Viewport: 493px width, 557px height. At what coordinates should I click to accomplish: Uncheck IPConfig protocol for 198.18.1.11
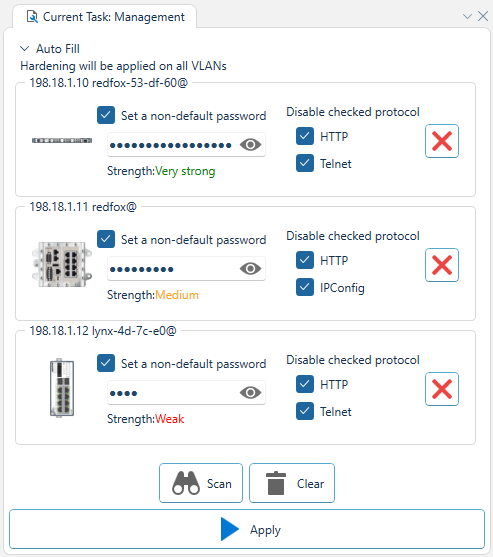305,287
